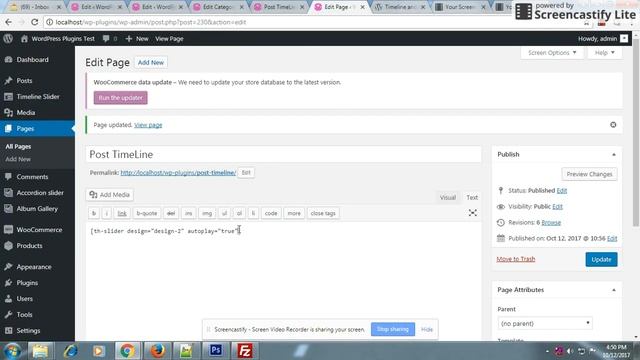This screenshot has height=360, width=640.
Task: Switch editor to Text mode
Action: (x=472, y=198)
